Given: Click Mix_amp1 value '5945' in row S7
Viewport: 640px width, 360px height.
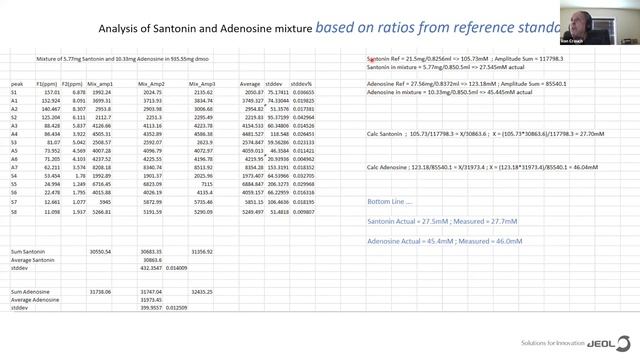Looking at the screenshot, I should point(105,202).
